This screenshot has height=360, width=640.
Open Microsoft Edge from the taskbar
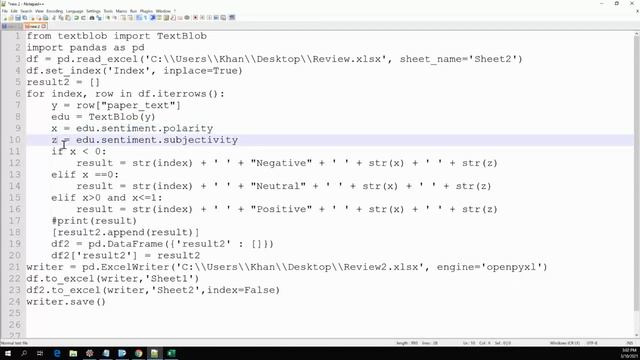(57, 353)
